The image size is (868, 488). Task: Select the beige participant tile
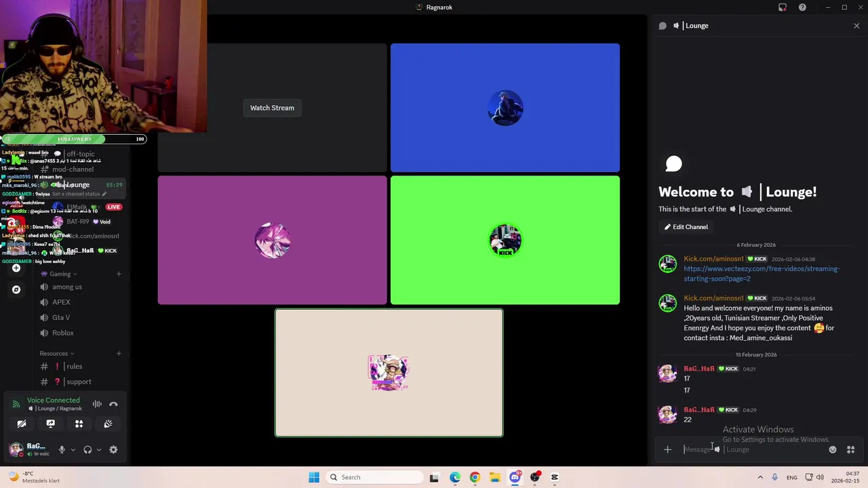point(389,373)
